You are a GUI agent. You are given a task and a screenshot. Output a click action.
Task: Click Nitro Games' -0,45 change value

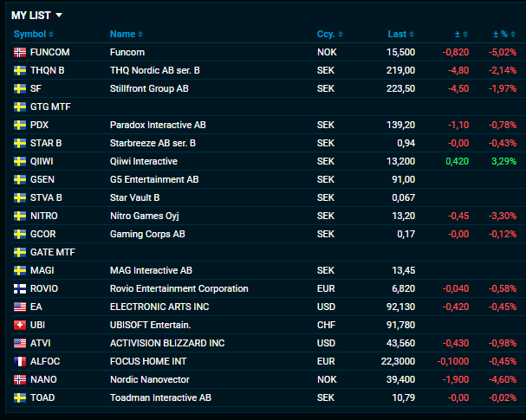[x=458, y=216]
